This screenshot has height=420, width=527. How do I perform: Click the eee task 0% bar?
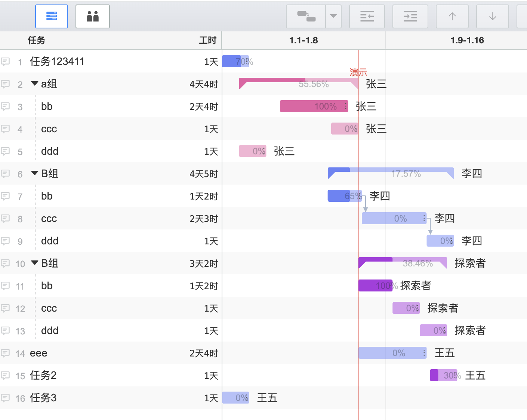[x=392, y=353]
